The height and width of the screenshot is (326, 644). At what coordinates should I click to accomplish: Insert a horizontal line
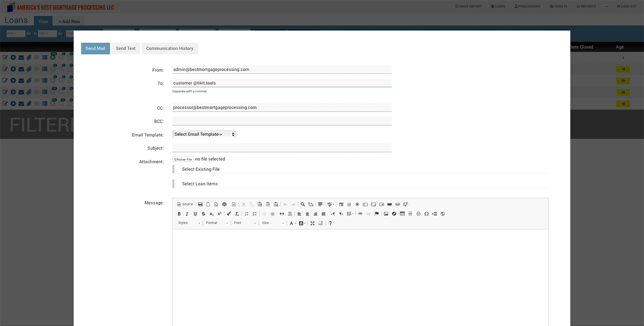[x=410, y=214]
